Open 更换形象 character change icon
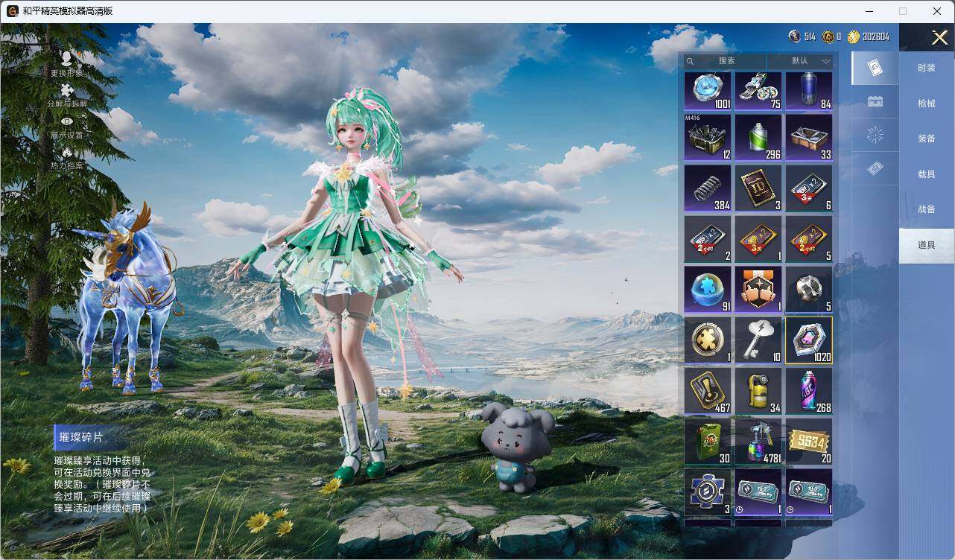955x560 pixels. pyautogui.click(x=67, y=60)
